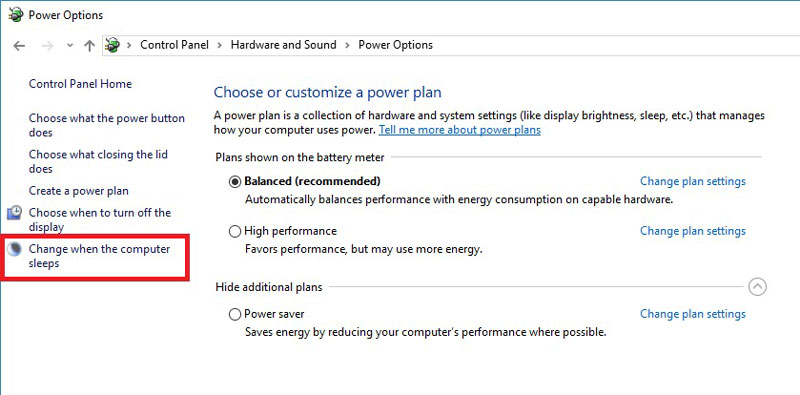800x395 pixels.
Task: Click the Forward navigation arrow
Action: click(47, 46)
